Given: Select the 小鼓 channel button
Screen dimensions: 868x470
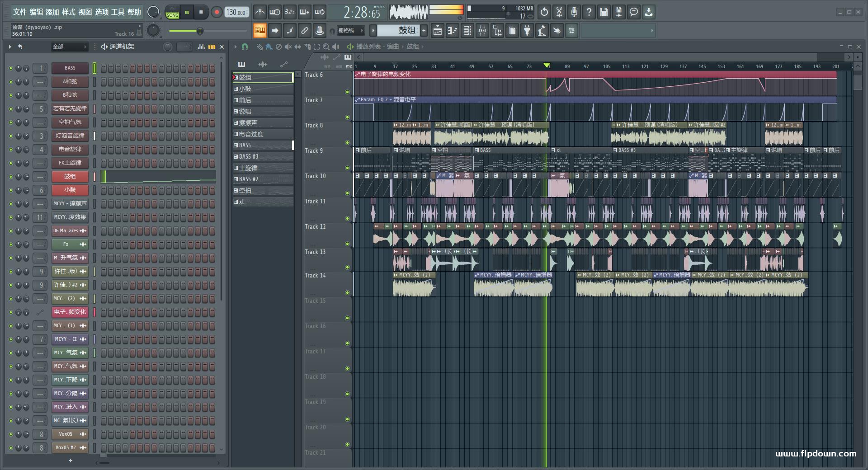Looking at the screenshot, I should tap(70, 190).
